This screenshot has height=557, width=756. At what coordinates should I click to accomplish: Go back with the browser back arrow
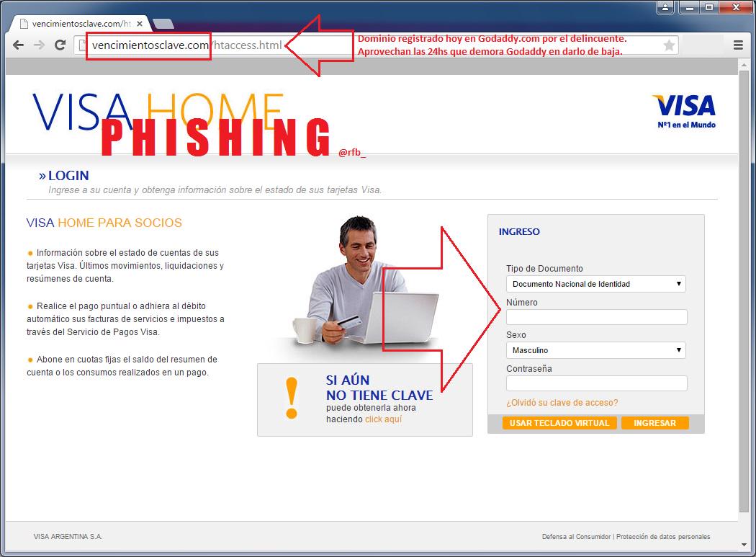[x=18, y=45]
